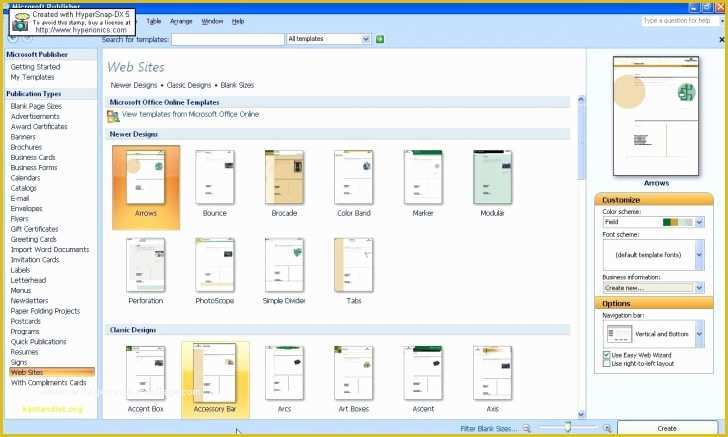Image resolution: width=728 pixels, height=437 pixels.
Task: Select Newsletters publication type
Action: 29,300
